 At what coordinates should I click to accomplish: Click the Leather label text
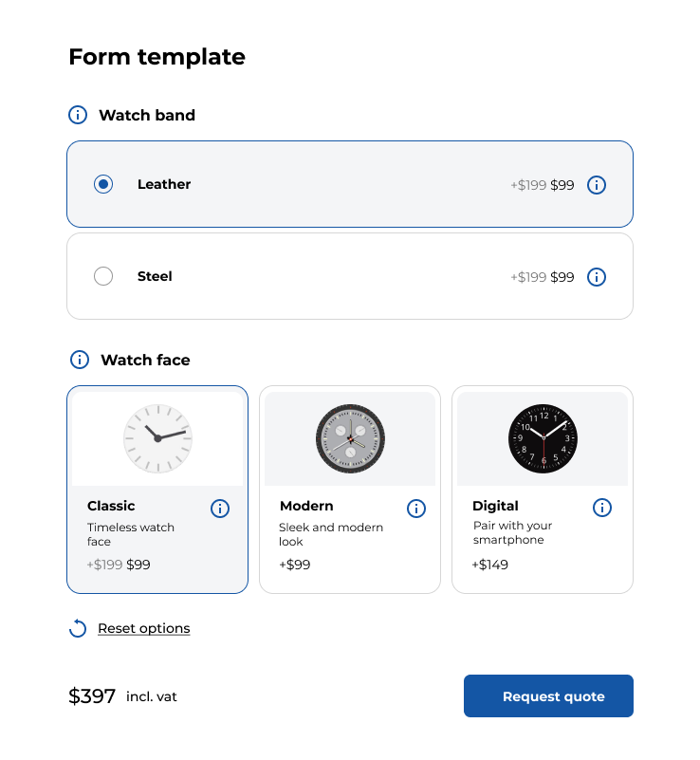pos(164,184)
